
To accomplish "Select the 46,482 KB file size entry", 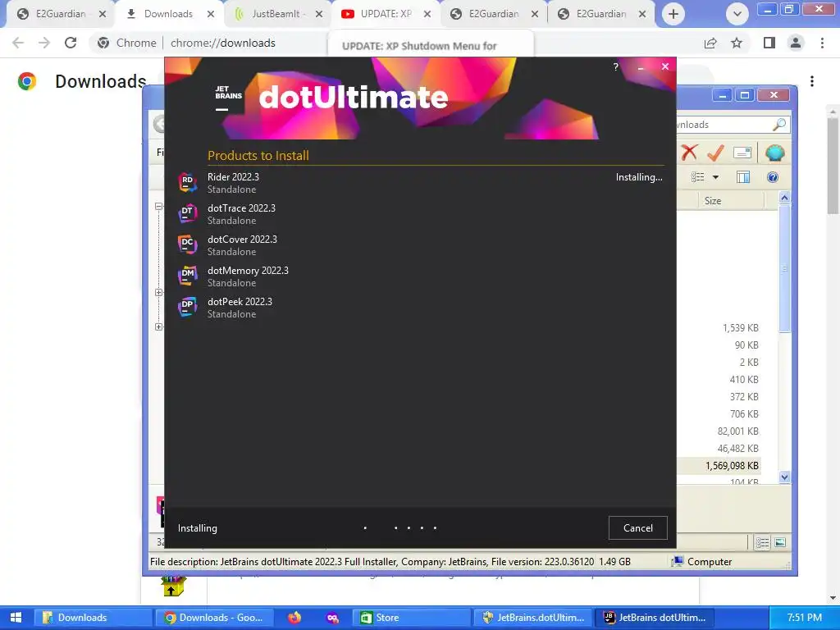I will click(x=737, y=449).
